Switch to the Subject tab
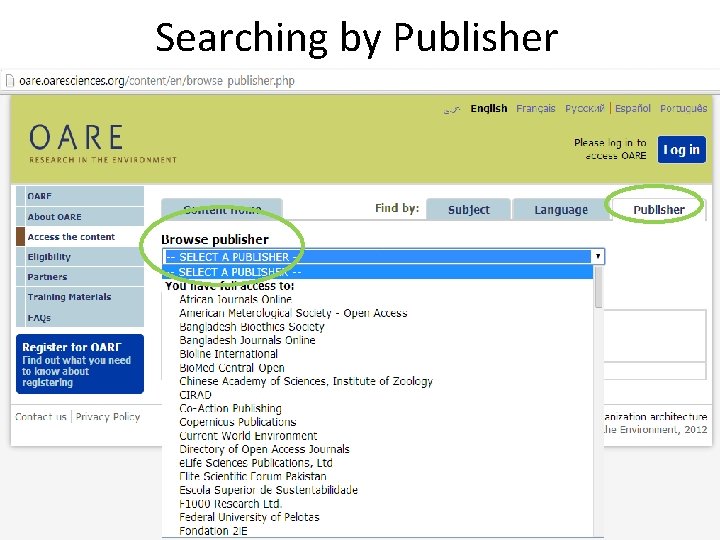 (x=468, y=210)
